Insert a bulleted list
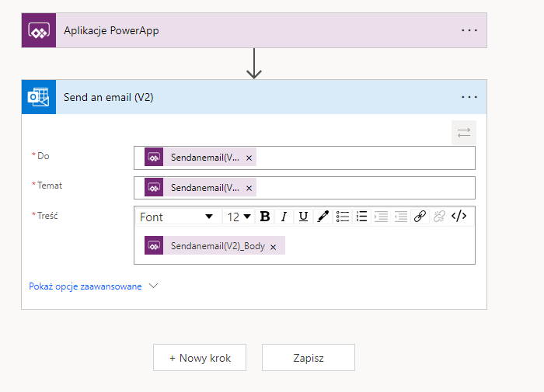Viewport: 544px width, 392px height. [342, 217]
